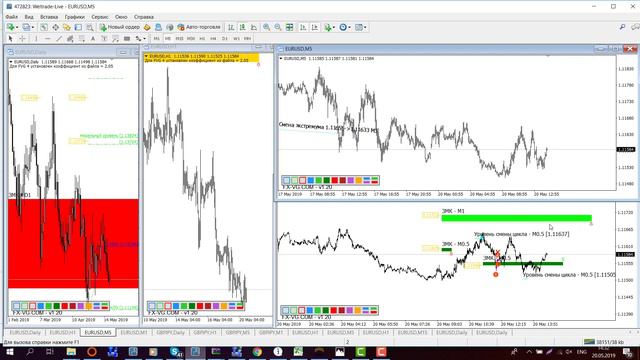Open File Explorer from the taskbar
This screenshot has width=640, height=360.
click(x=71, y=351)
